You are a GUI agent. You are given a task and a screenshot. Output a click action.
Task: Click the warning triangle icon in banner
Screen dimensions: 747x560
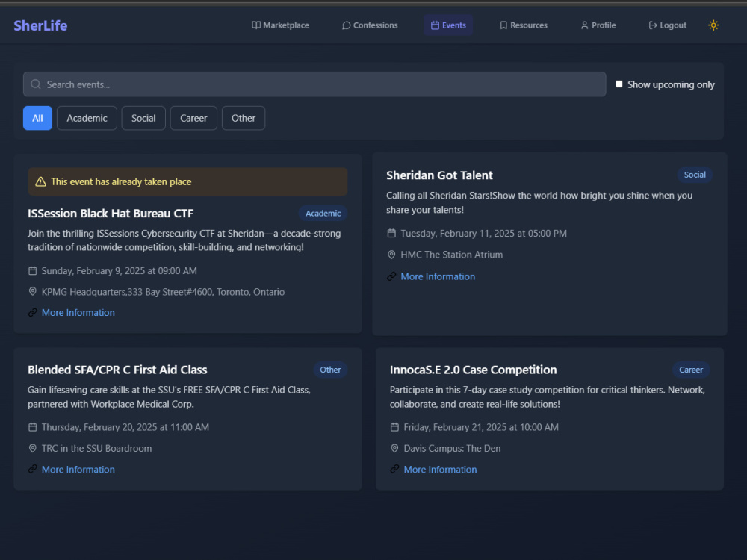[x=40, y=182]
